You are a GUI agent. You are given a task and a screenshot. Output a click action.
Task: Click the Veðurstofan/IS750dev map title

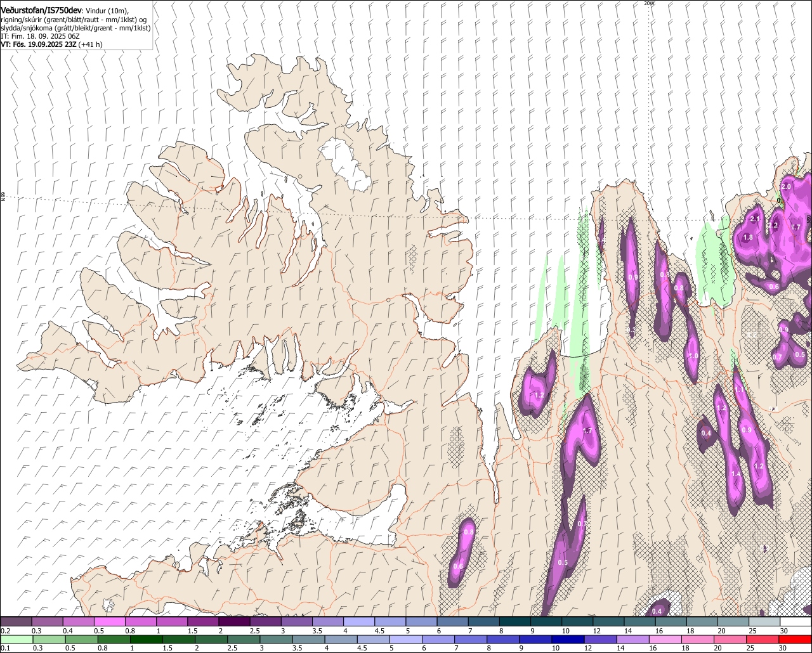coord(41,11)
